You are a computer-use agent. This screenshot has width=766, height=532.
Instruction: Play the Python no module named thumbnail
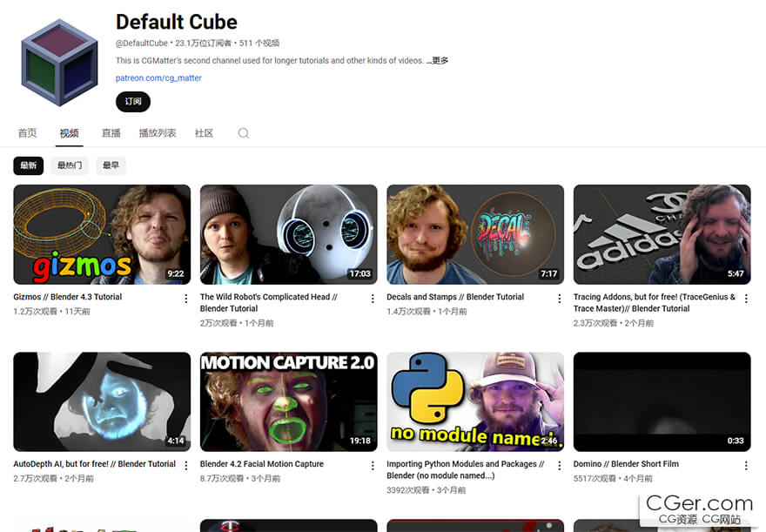point(475,401)
